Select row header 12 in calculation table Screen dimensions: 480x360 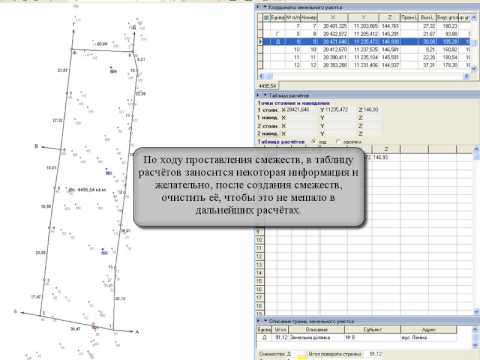click(x=260, y=256)
